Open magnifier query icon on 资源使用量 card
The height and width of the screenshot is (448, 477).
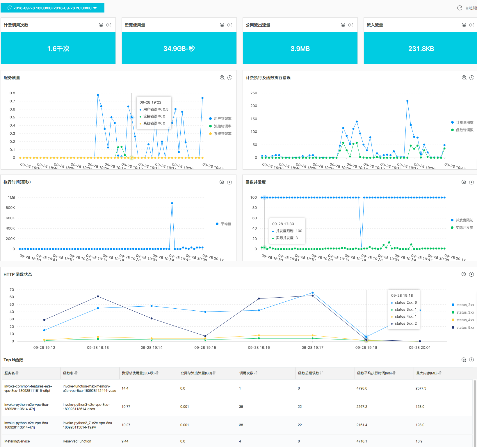[222, 25]
